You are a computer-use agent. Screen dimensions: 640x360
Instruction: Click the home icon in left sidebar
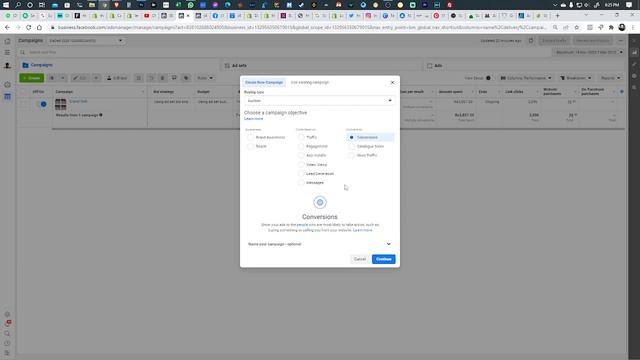click(7, 41)
